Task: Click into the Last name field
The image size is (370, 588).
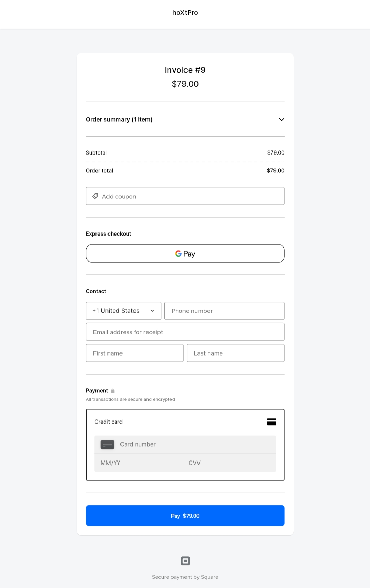Action: [235, 353]
